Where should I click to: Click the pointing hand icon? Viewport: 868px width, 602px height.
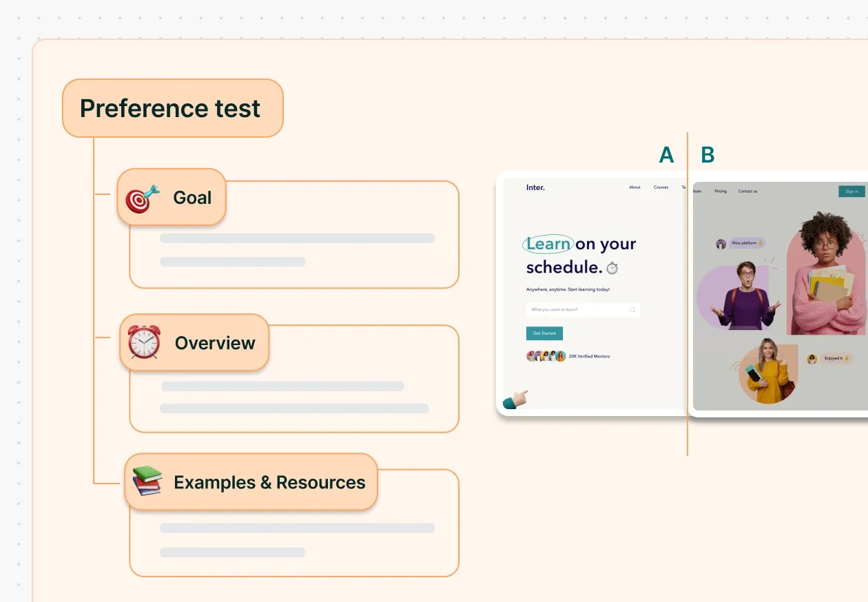(x=515, y=399)
